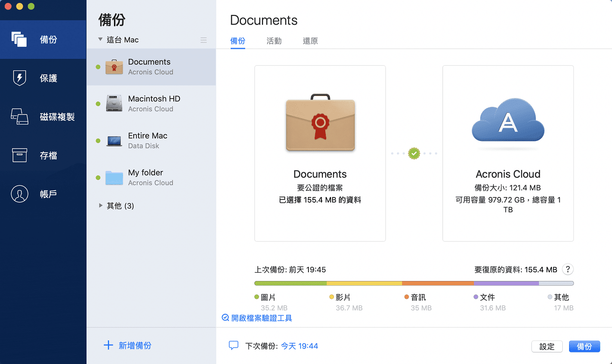Click the 36.7 MB value under 影片
The image size is (612, 364).
coord(349,308)
